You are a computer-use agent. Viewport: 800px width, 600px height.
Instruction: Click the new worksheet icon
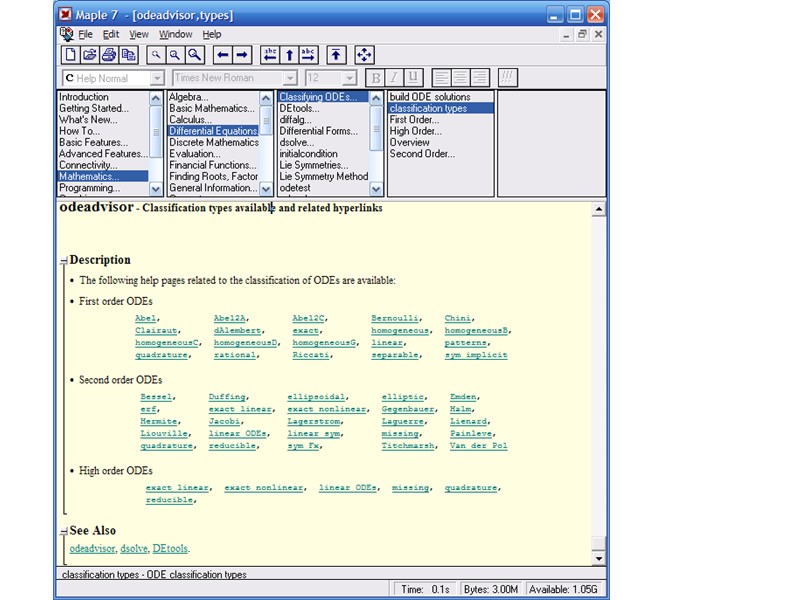click(x=70, y=55)
